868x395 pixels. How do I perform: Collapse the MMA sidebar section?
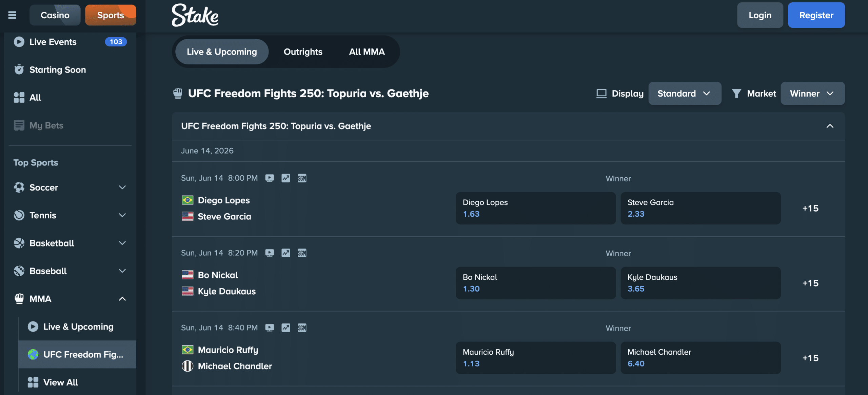click(x=122, y=299)
